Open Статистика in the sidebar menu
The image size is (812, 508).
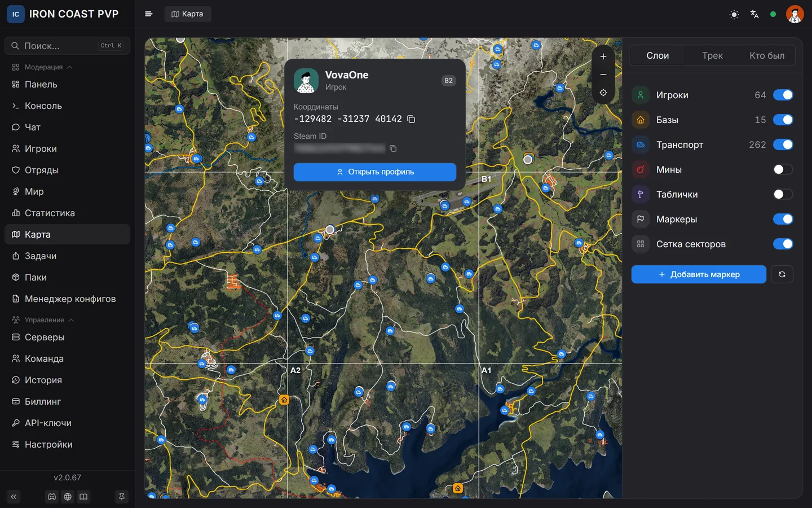(x=67, y=213)
